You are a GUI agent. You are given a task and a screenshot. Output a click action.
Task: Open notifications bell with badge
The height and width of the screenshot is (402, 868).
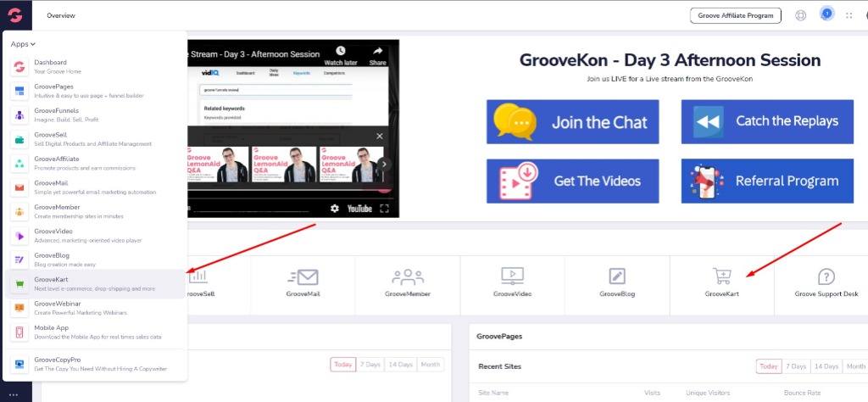827,14
